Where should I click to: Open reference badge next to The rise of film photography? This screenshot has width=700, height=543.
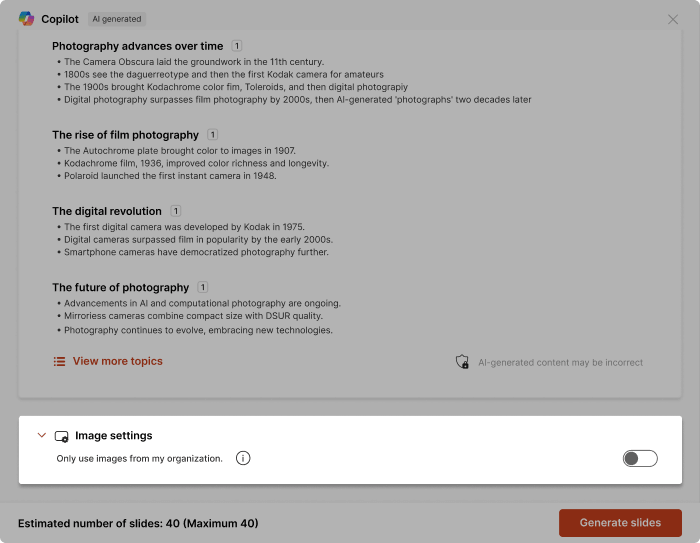click(212, 134)
